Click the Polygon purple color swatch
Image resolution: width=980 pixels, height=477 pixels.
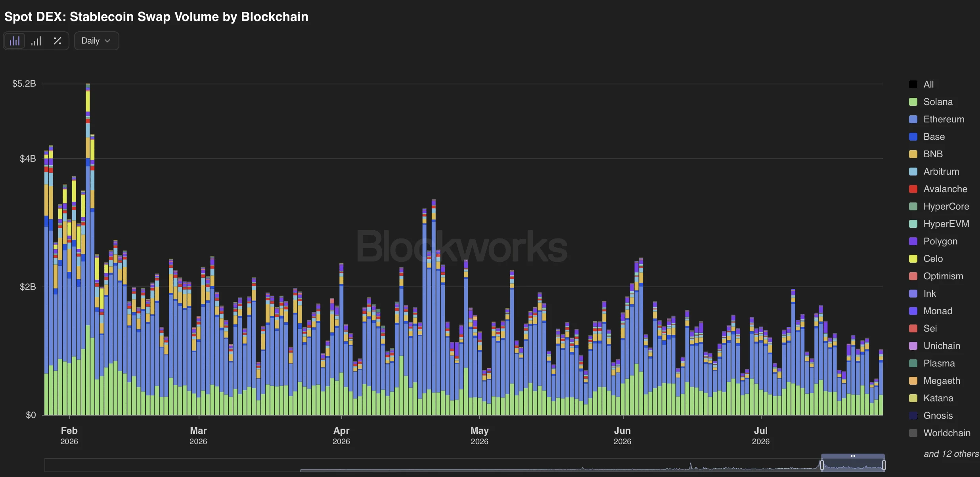point(913,241)
